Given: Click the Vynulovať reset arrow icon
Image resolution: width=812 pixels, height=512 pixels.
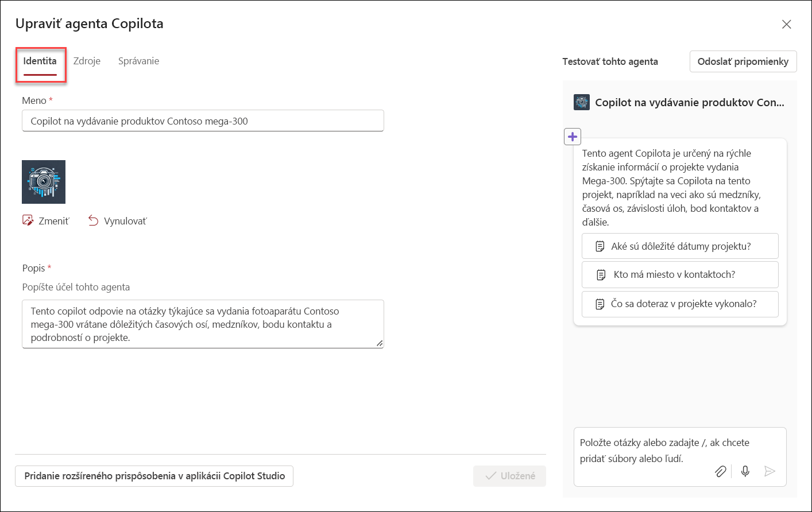Looking at the screenshot, I should (93, 220).
